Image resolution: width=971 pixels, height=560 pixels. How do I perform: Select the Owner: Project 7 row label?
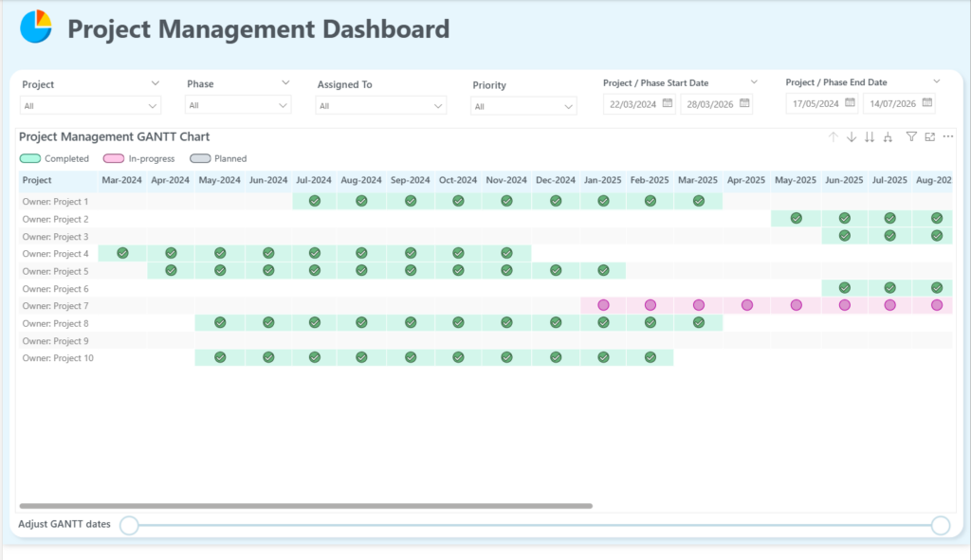coord(55,305)
